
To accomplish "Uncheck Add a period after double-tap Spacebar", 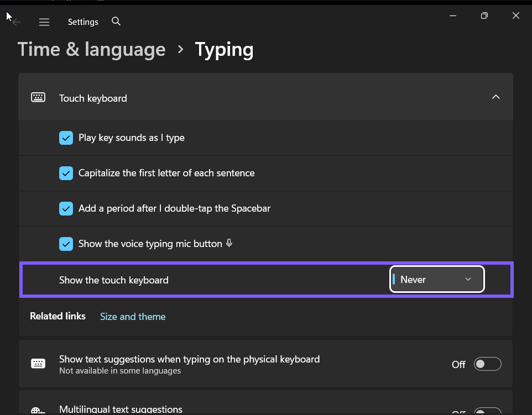I will pos(66,208).
